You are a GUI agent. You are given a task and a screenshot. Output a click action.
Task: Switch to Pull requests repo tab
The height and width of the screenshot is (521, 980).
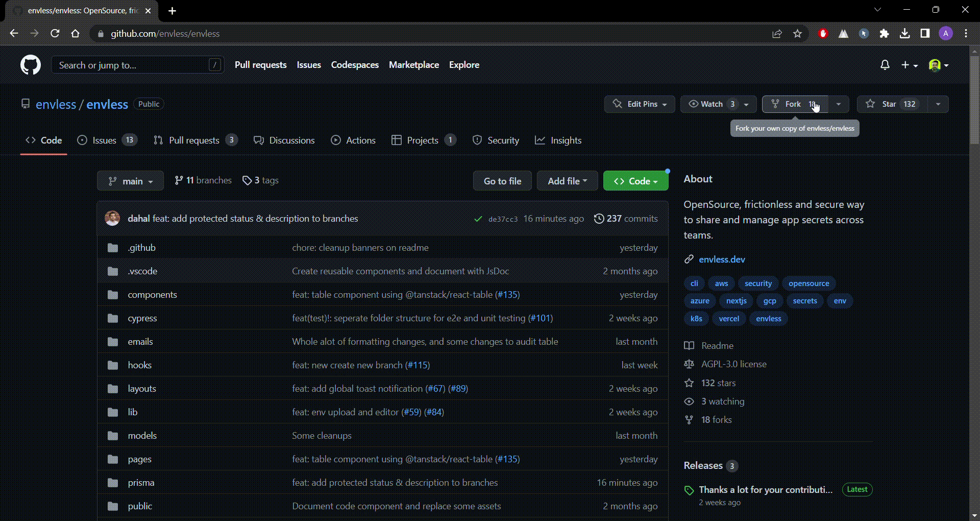coord(195,140)
